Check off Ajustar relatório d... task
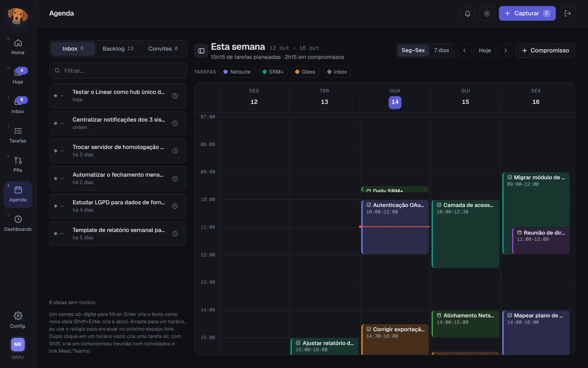This screenshot has width=588, height=368. click(298, 343)
